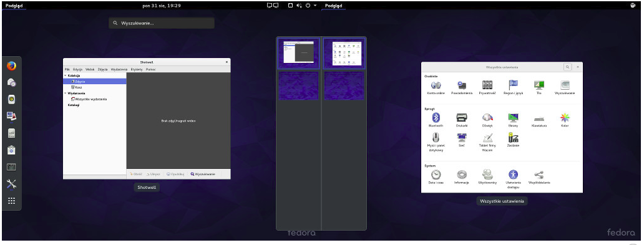Open Powiadomienia settings panel
Image resolution: width=644 pixels, height=245 pixels.
click(x=462, y=87)
